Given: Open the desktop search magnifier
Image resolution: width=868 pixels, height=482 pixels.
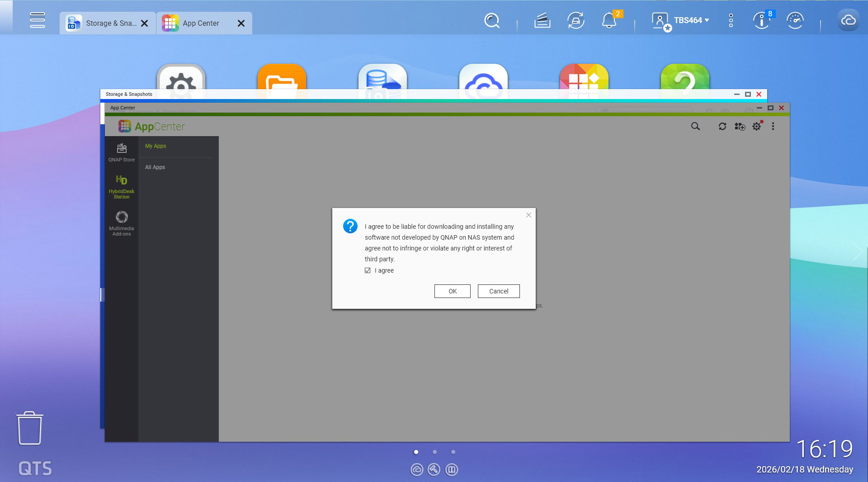Looking at the screenshot, I should point(491,20).
